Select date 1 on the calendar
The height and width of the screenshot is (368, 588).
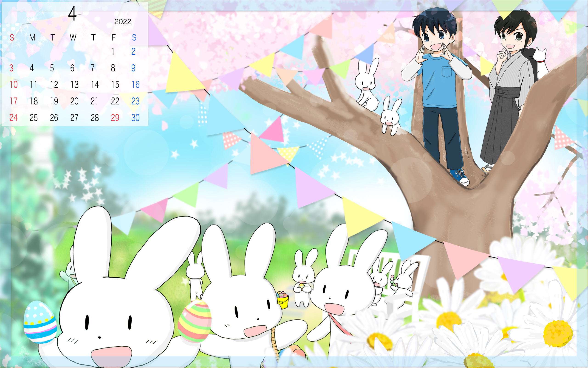pyautogui.click(x=113, y=51)
